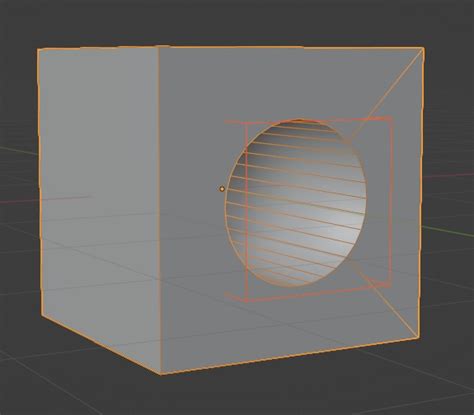Click inside the spherical hole cut into cube
Screen dimensions: 474x415
click(x=296, y=203)
